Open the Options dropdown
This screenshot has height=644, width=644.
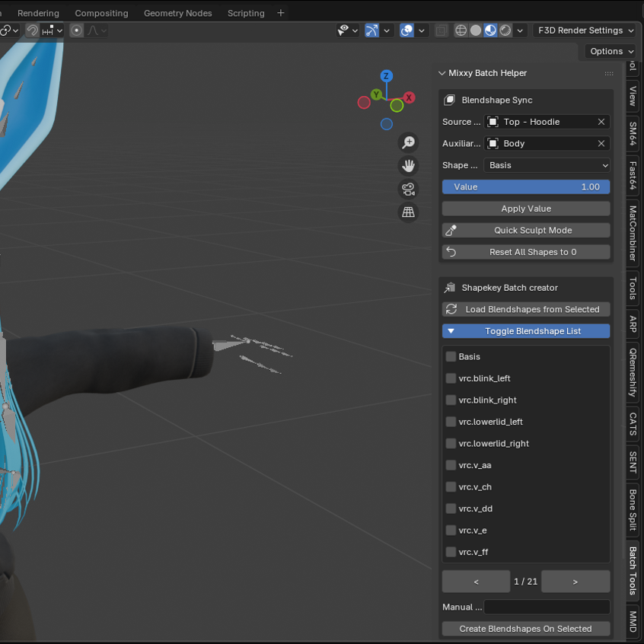pyautogui.click(x=611, y=51)
